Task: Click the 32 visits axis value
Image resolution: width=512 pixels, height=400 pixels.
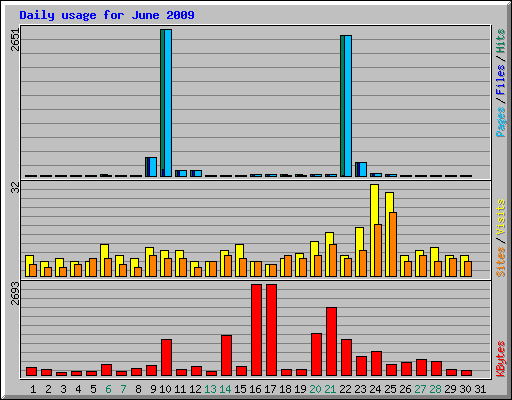Action: click(x=15, y=188)
